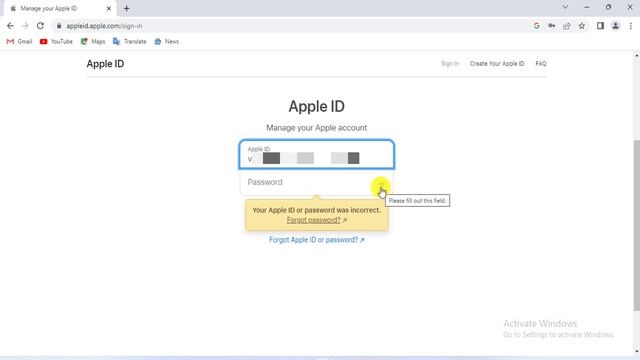Minimize the browser window
Viewport: 640px width, 360px height.
tap(587, 7)
